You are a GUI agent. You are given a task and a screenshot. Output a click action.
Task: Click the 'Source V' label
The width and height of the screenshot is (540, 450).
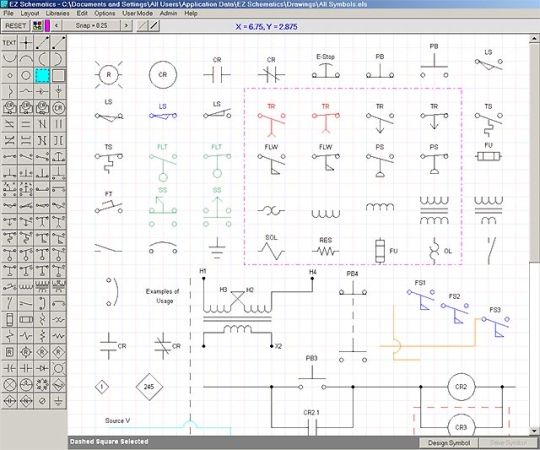117,420
